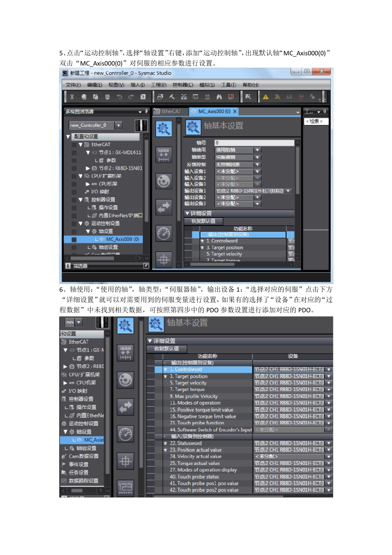Expand 节点2 : R88D-1SN01 in step 5 tree
Viewport: 392px width, 555px height.
[87, 168]
